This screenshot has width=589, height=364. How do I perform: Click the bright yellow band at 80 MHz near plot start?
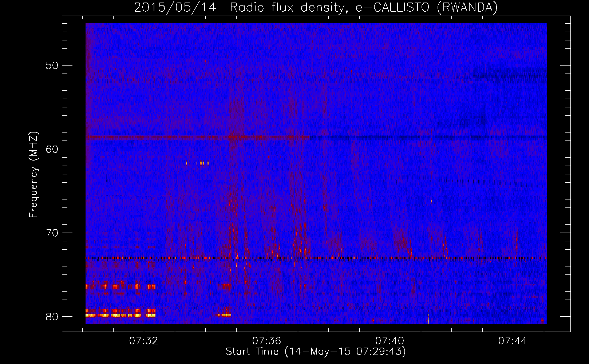(120, 315)
